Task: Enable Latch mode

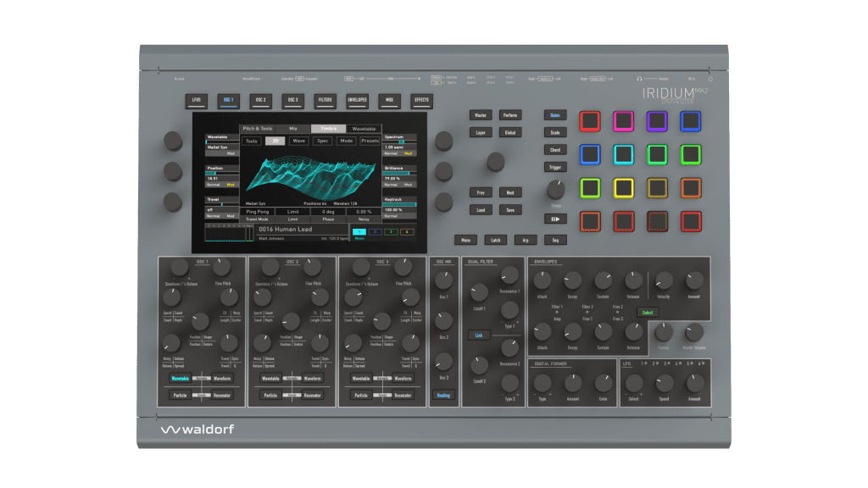Action: tap(496, 240)
